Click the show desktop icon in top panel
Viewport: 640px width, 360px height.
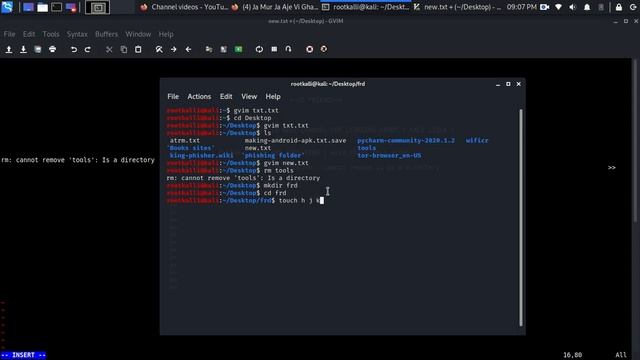pyautogui.click(x=28, y=7)
